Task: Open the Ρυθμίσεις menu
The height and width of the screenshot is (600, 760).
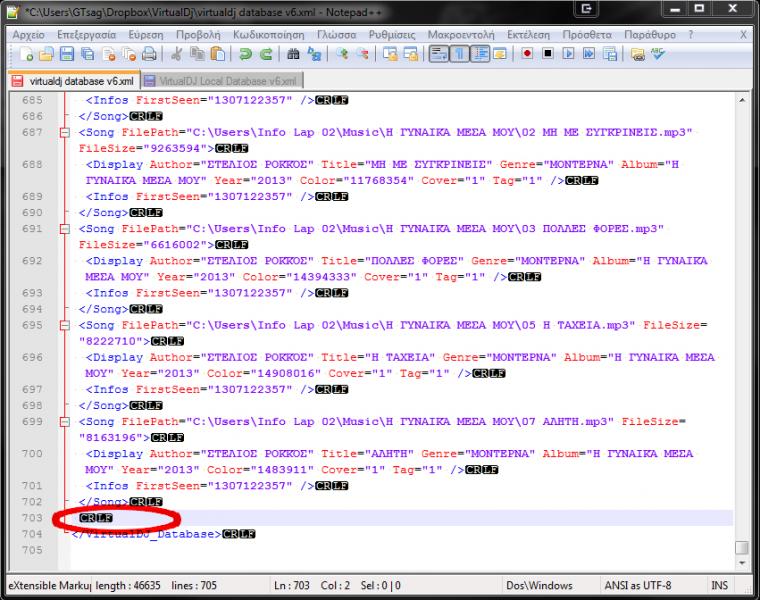Action: (x=392, y=35)
